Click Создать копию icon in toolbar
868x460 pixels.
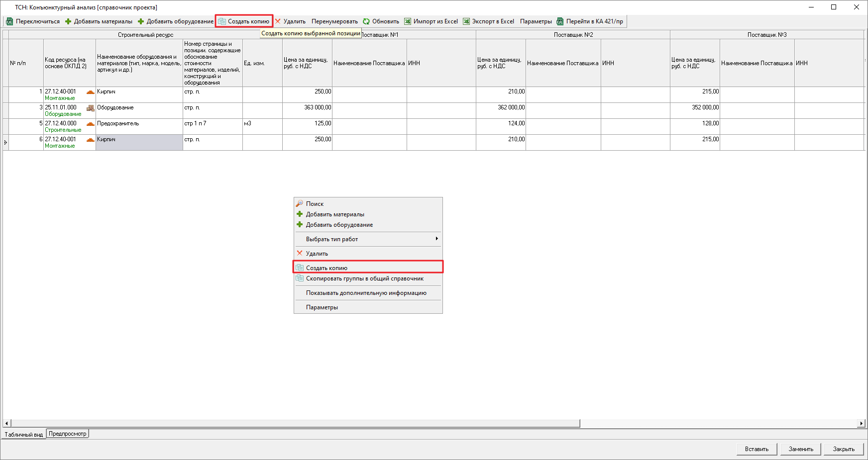222,21
